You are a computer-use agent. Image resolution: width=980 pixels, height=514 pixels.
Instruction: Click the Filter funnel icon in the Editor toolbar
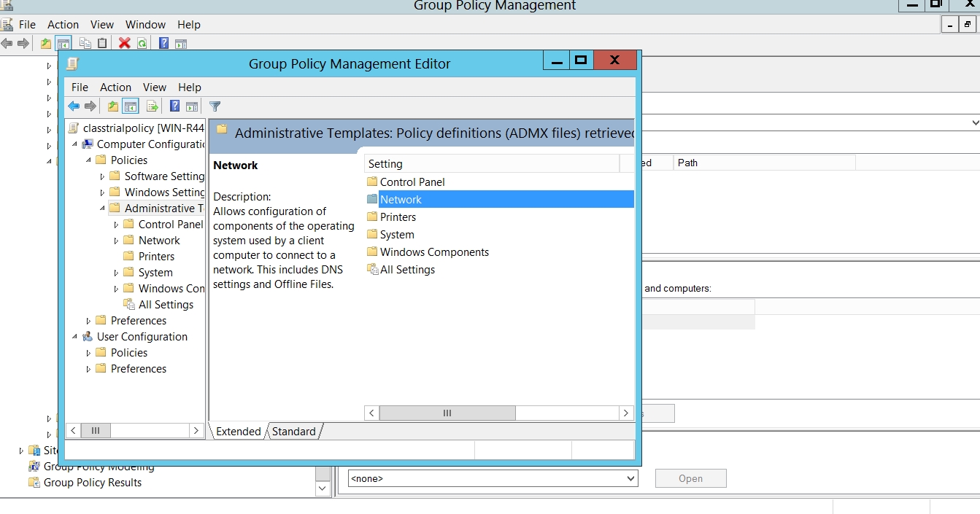pyautogui.click(x=215, y=106)
